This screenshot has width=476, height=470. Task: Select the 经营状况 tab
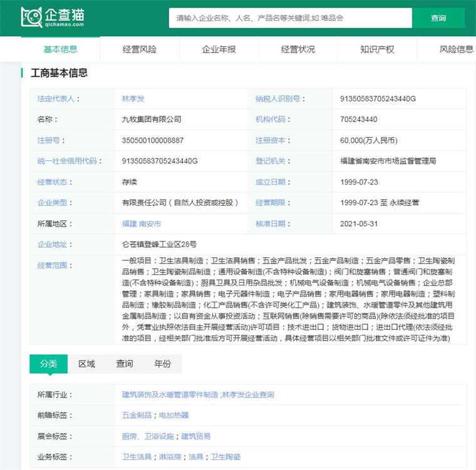(x=298, y=49)
